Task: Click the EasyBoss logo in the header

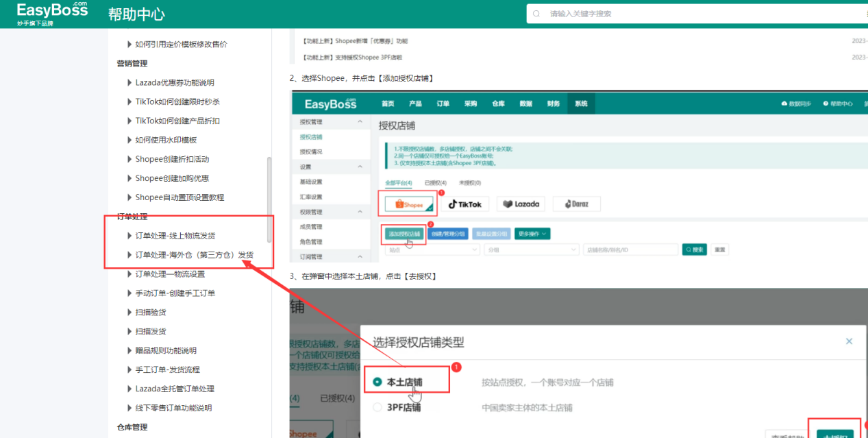Action: [53, 13]
